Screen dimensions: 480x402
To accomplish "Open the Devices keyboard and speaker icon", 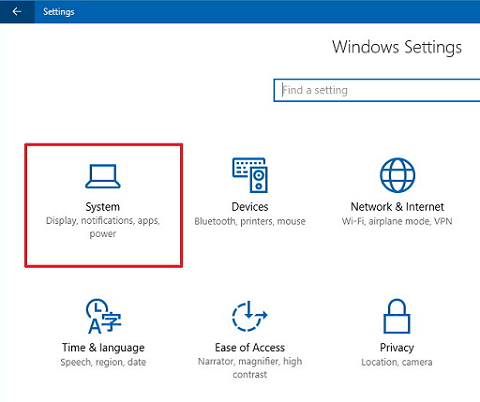I will pyautogui.click(x=250, y=175).
